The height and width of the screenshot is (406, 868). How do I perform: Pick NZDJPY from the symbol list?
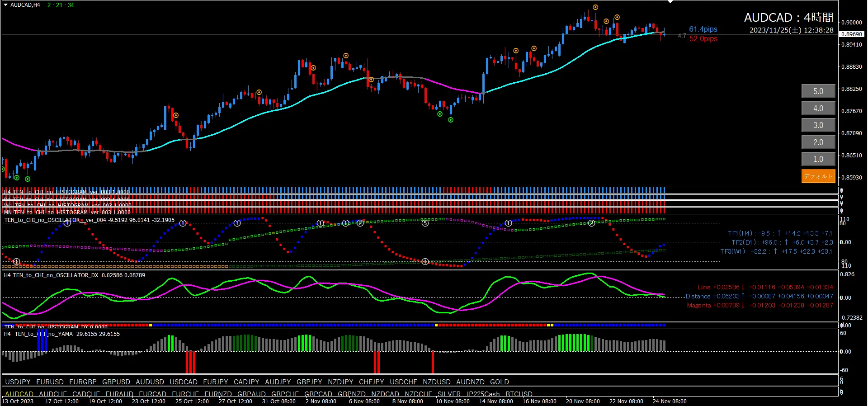click(340, 382)
